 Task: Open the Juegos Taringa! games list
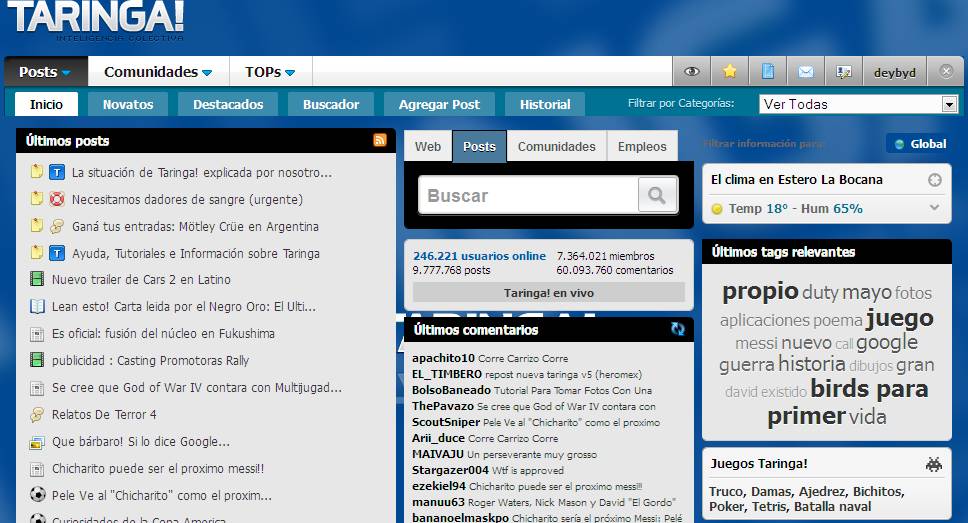[807, 499]
